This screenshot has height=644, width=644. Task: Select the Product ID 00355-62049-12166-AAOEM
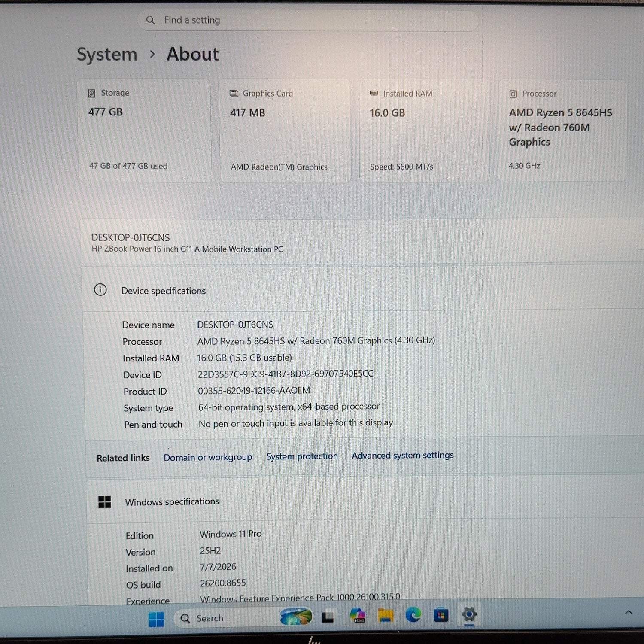pyautogui.click(x=254, y=391)
